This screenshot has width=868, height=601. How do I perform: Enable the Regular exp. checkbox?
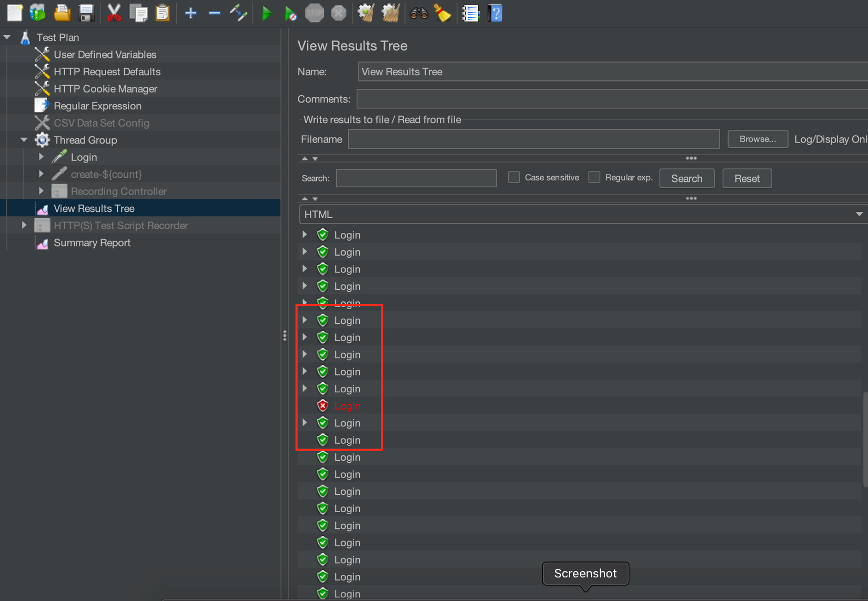click(594, 177)
